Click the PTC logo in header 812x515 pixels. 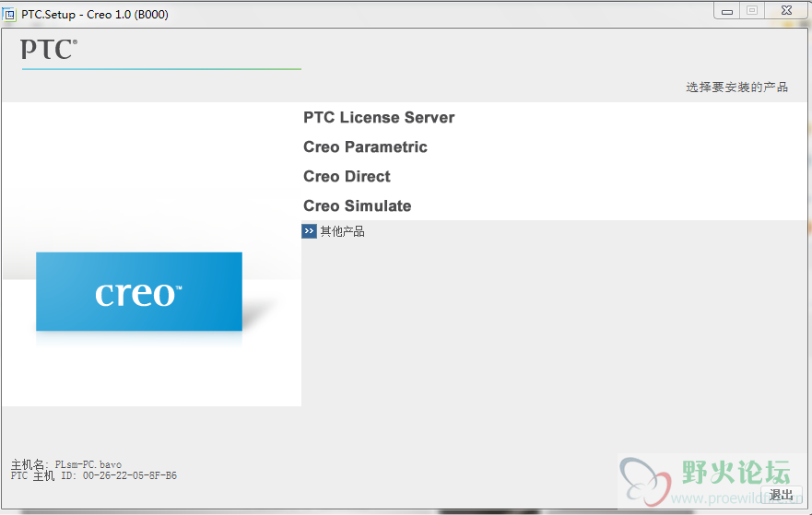coord(49,50)
